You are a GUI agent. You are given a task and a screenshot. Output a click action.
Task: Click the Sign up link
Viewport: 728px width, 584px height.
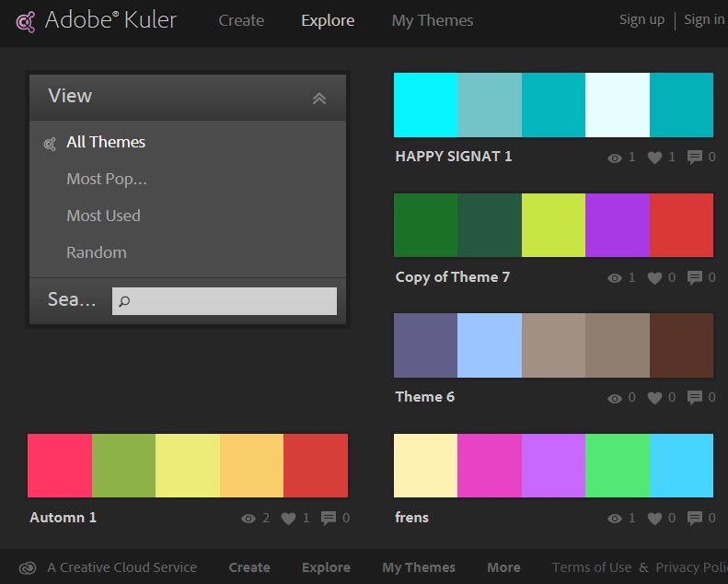(x=641, y=20)
